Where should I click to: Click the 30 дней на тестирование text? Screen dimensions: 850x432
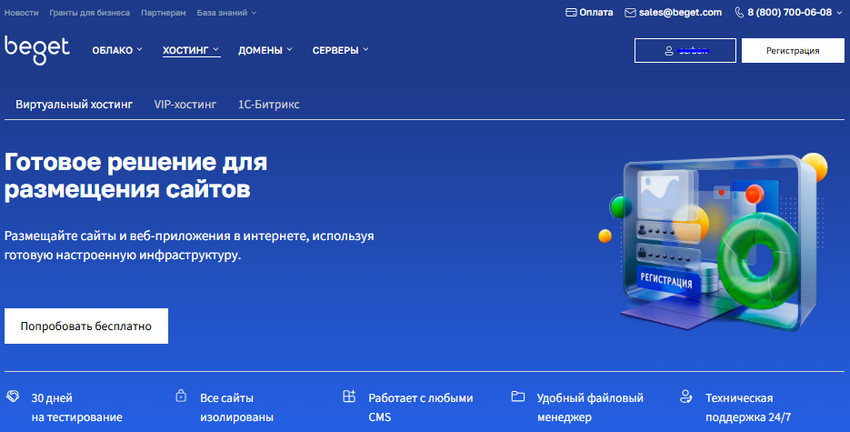76,408
